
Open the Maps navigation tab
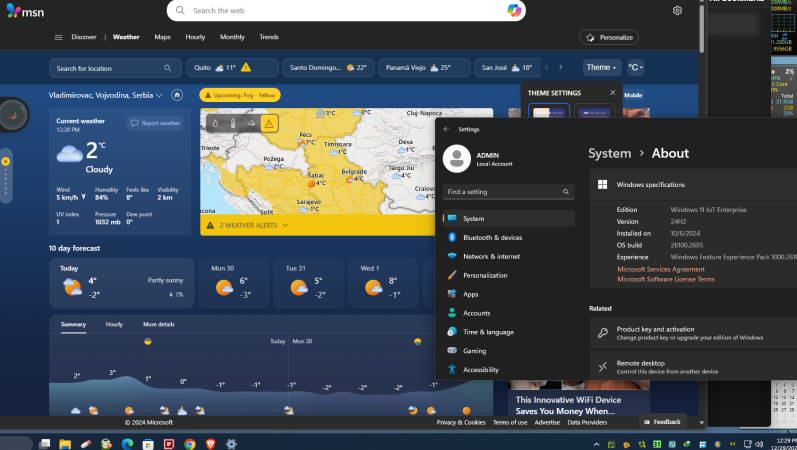click(x=162, y=37)
